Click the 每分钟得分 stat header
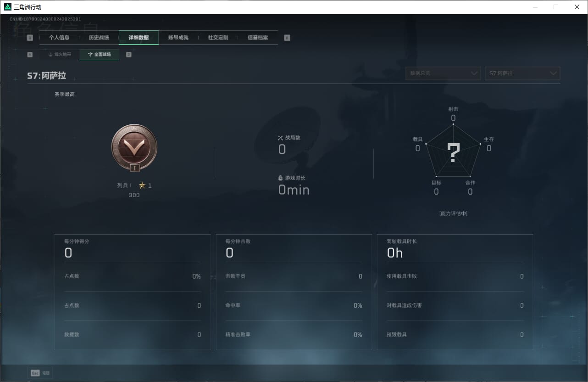588x382 pixels. tap(77, 241)
